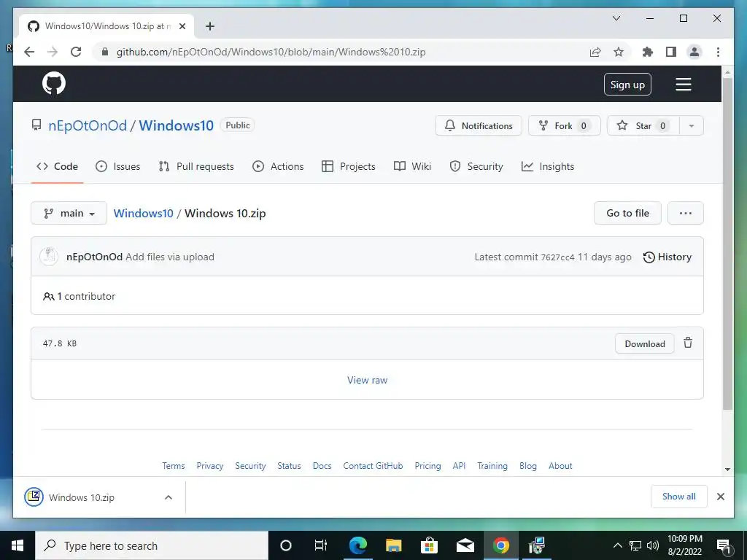Switch to the Code tab
Viewport: 747px width, 560px height.
57,166
